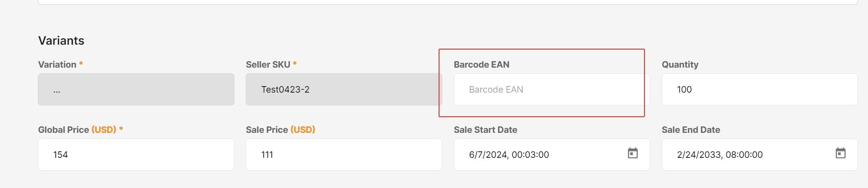Image resolution: width=868 pixels, height=188 pixels.
Task: Click the Global Price label text
Action: 64,130
